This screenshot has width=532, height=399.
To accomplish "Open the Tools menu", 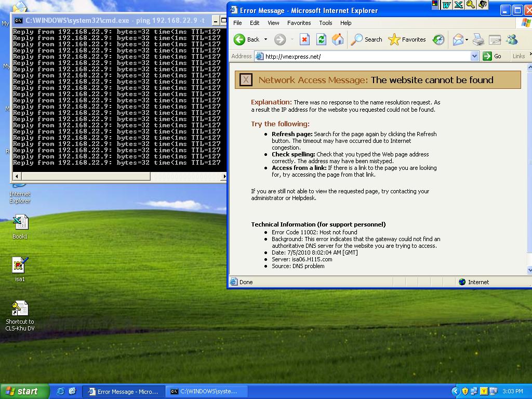I will [x=326, y=23].
